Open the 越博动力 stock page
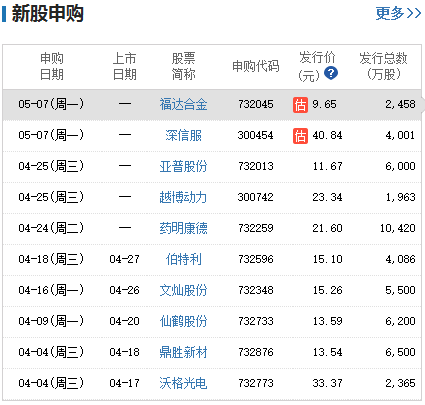425x405 pixels. click(183, 197)
